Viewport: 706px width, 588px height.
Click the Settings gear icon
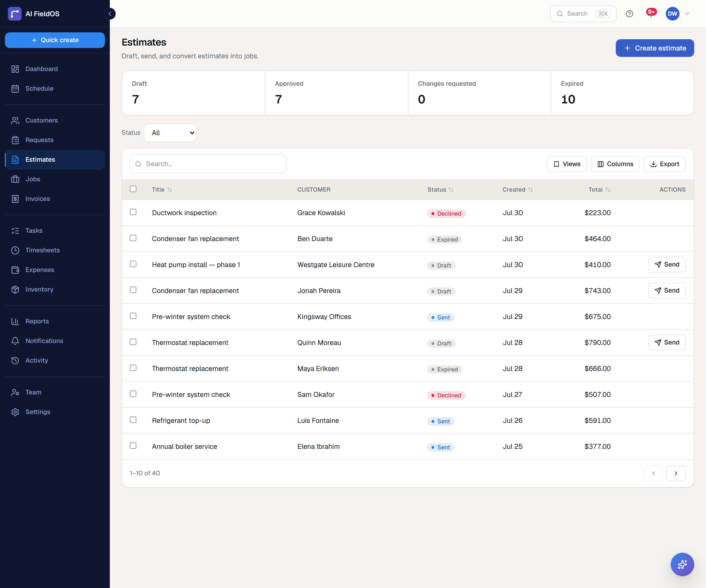[x=15, y=412]
